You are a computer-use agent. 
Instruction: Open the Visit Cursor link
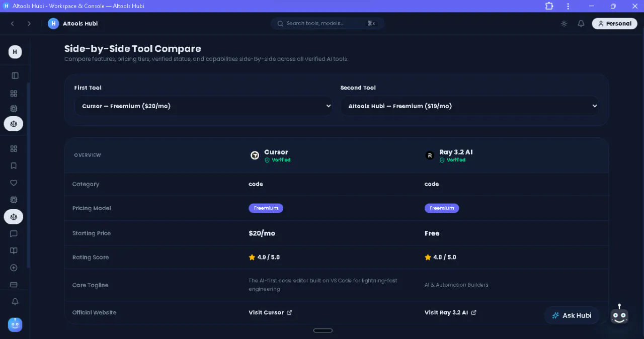click(x=270, y=312)
